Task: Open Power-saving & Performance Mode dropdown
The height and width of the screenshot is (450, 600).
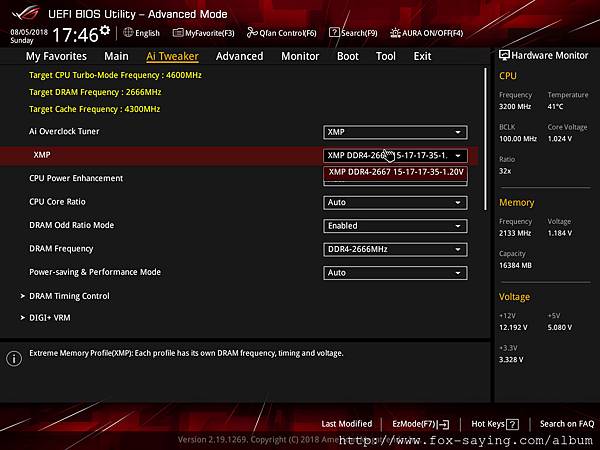Action: point(395,273)
